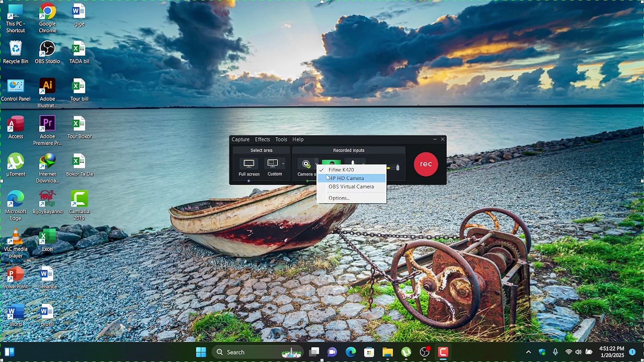Launch Adobe Illustrator desktop icon
Viewport: 644px width, 362px height.
[x=47, y=94]
